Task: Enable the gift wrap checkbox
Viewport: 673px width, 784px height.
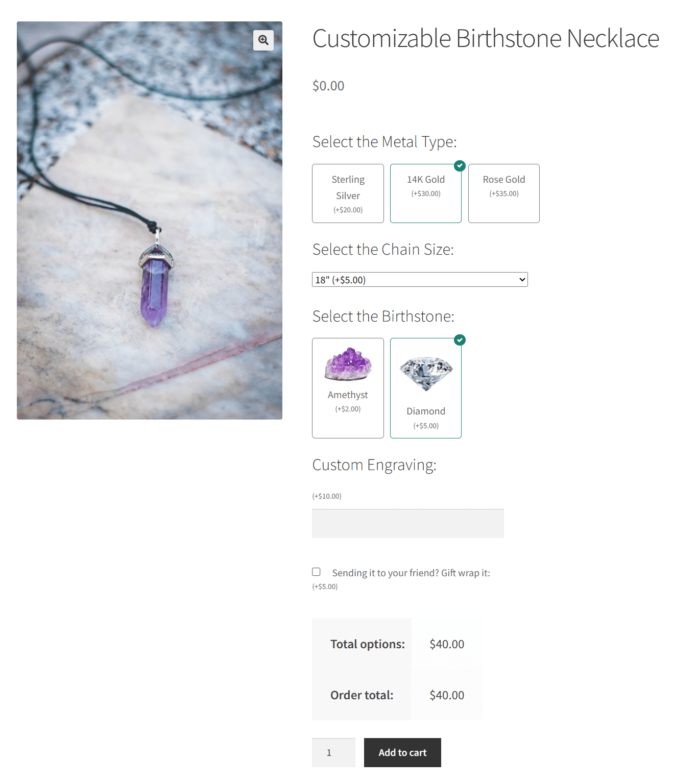Action: click(x=317, y=572)
